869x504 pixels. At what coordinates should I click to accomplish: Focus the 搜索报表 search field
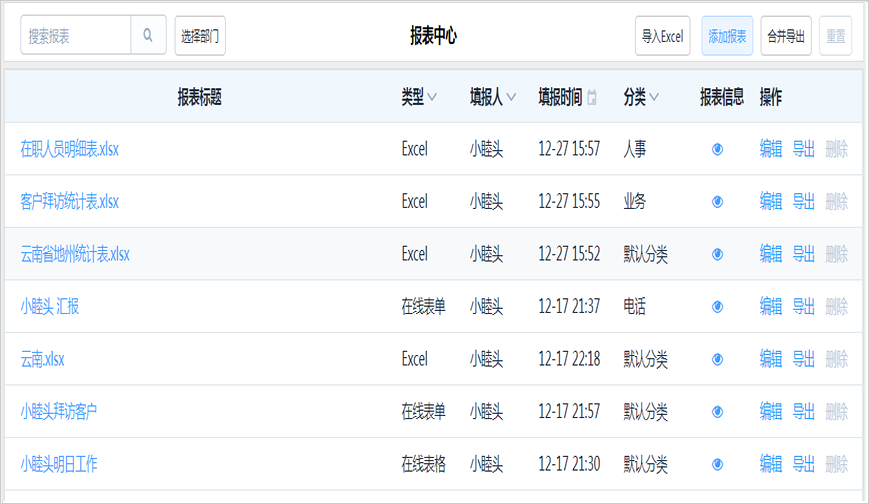point(76,35)
